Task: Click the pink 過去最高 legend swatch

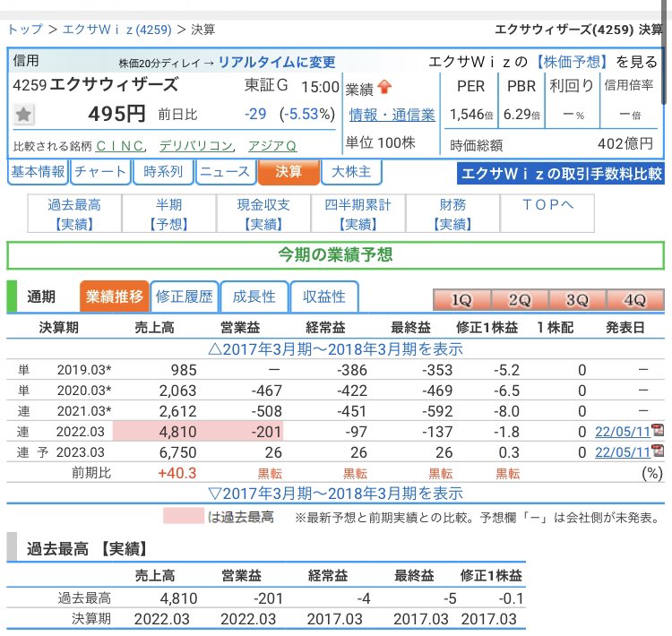Action: [x=184, y=516]
